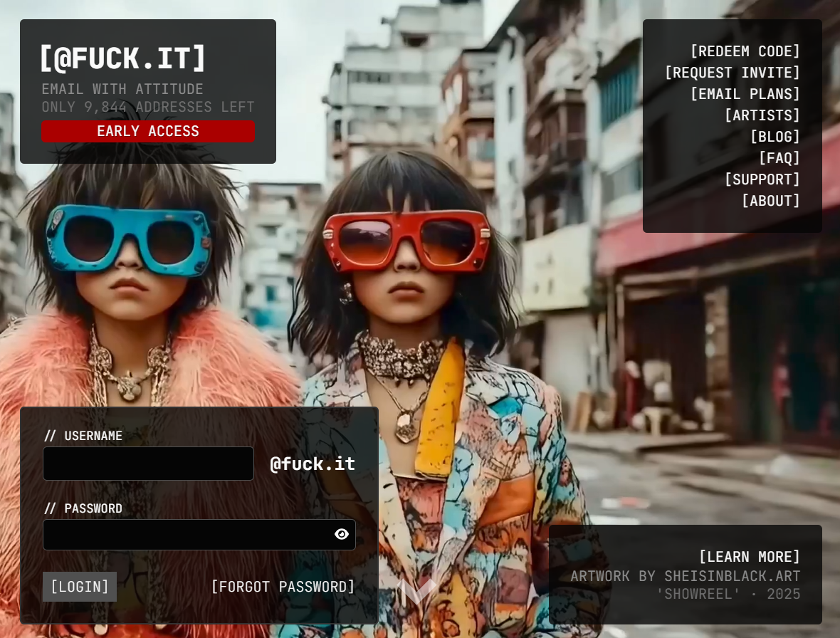Open the [FAQ] page
The image size is (840, 638).
(779, 158)
